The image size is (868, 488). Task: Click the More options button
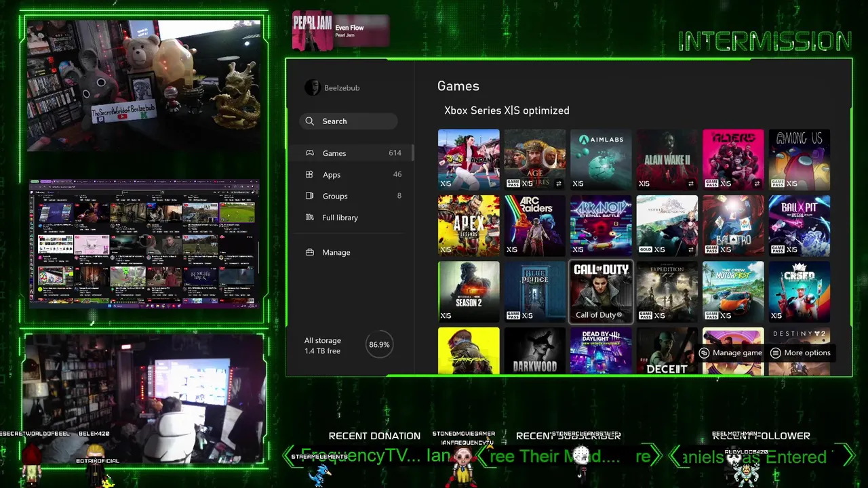pyautogui.click(x=800, y=353)
